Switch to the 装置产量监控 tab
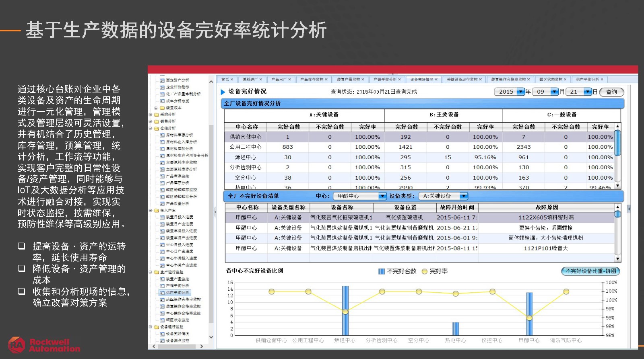 pos(348,80)
